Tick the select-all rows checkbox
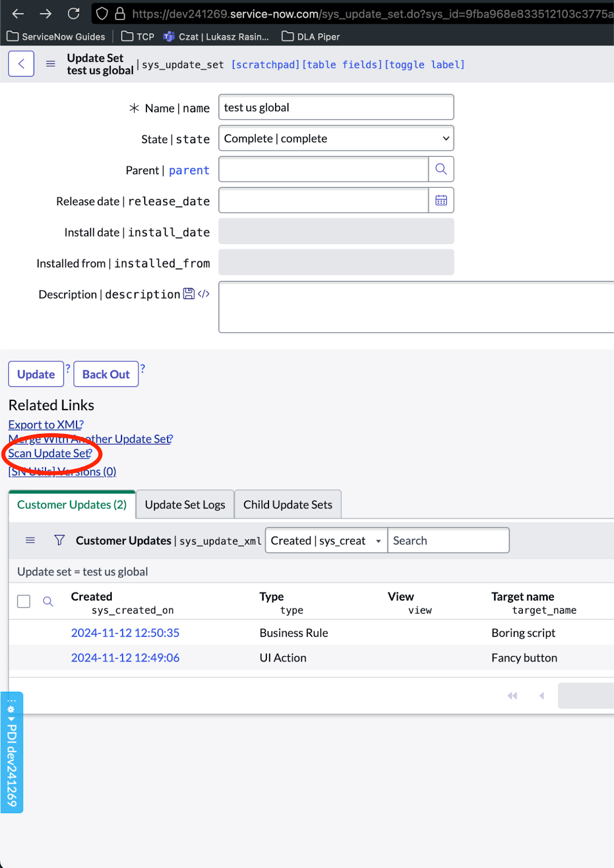614x868 pixels. [24, 602]
